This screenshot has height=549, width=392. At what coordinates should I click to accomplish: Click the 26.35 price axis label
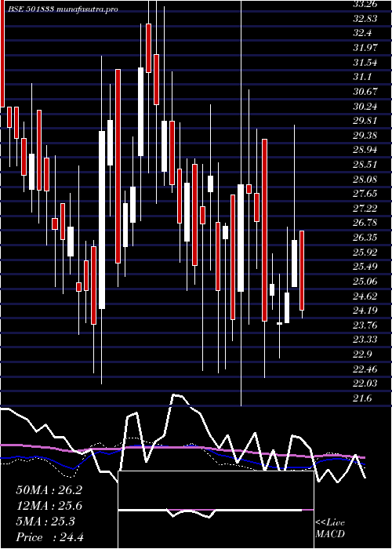[365, 238]
